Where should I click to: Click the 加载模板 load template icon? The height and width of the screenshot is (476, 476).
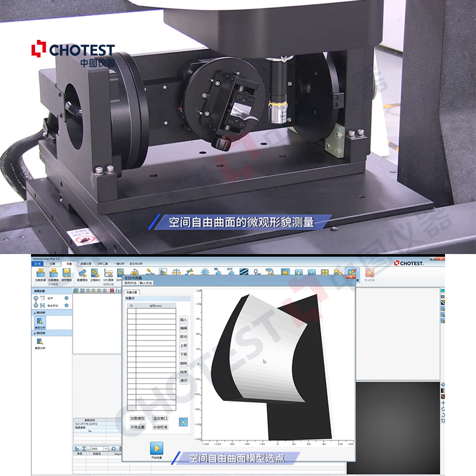pos(54,273)
